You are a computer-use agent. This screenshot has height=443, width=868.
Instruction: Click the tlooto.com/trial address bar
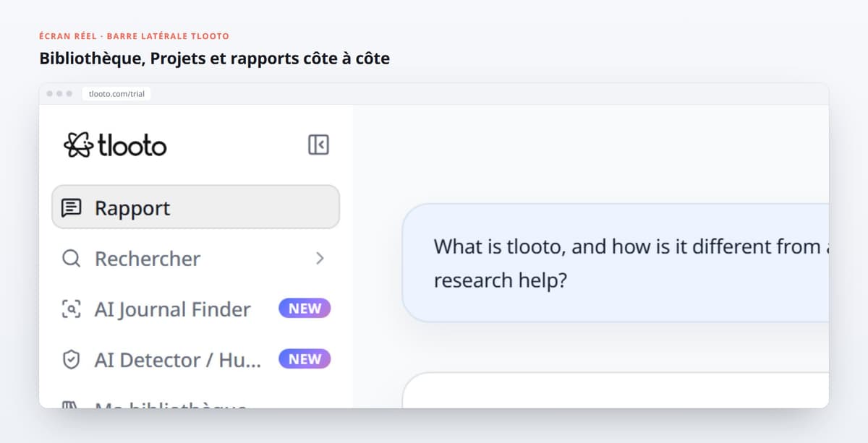116,94
